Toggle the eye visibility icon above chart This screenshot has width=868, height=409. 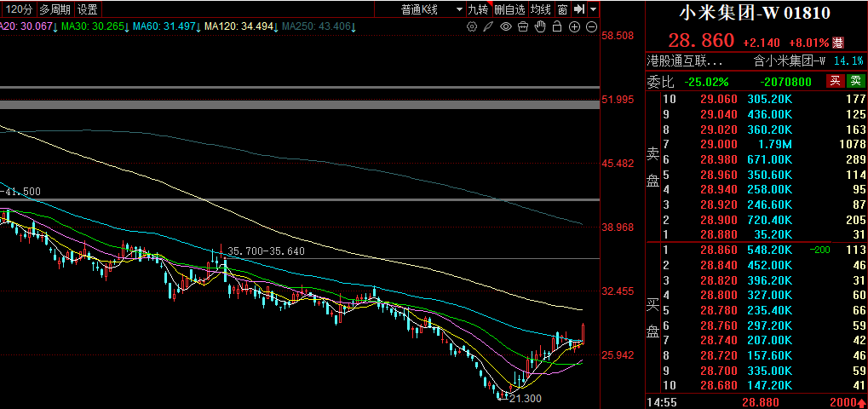(505, 26)
